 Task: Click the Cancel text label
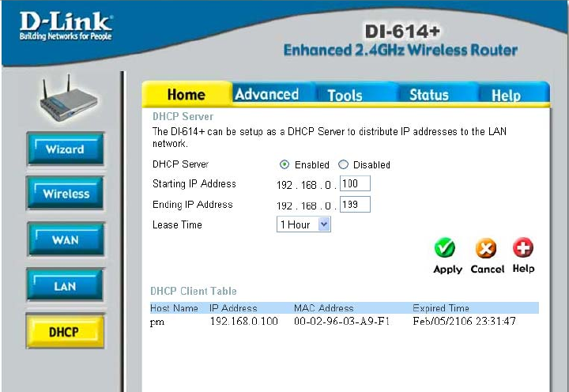[x=488, y=269]
